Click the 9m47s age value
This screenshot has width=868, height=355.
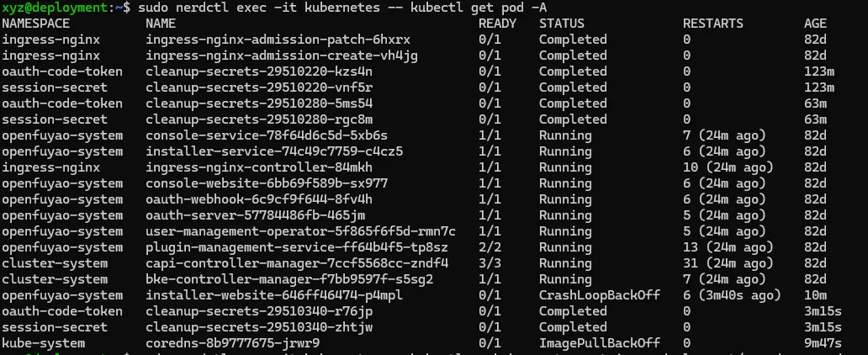823,343
